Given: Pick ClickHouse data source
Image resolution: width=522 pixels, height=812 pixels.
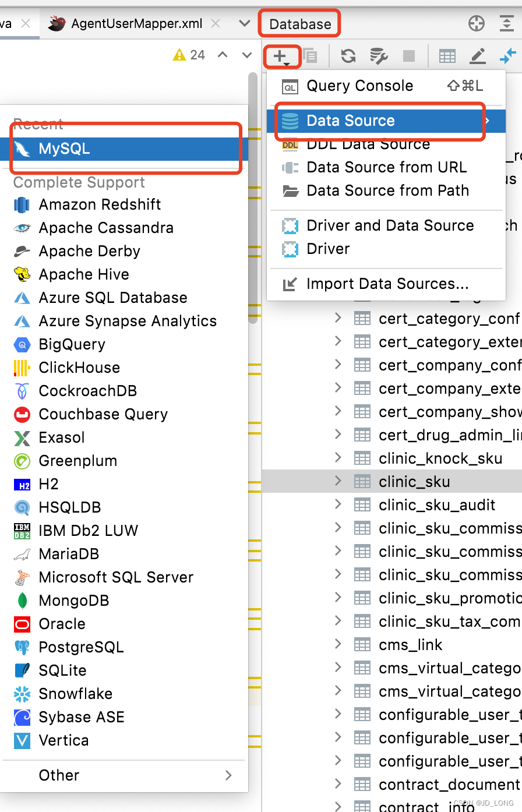Looking at the screenshot, I should pos(124,368).
